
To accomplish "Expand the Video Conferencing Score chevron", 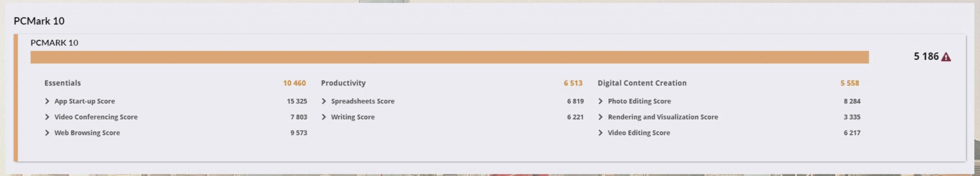I will pyautogui.click(x=47, y=117).
